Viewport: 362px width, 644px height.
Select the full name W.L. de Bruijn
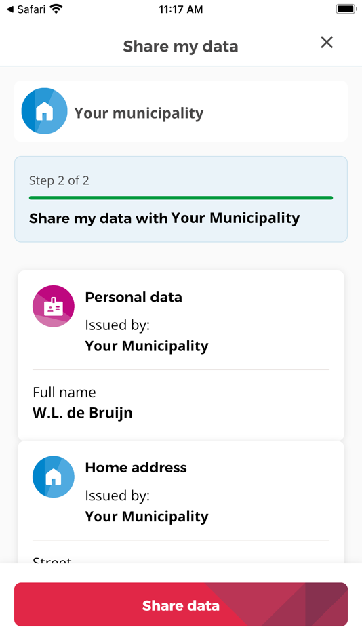83,413
